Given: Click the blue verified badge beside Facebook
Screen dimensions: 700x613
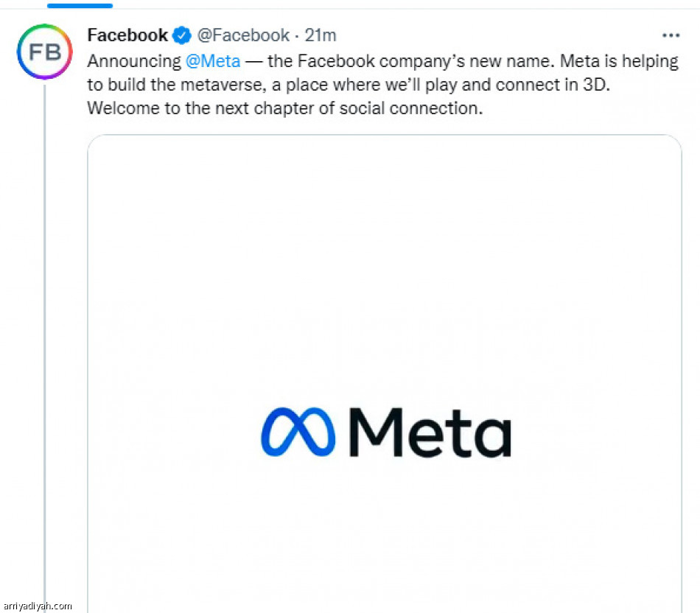Looking at the screenshot, I should [x=181, y=35].
